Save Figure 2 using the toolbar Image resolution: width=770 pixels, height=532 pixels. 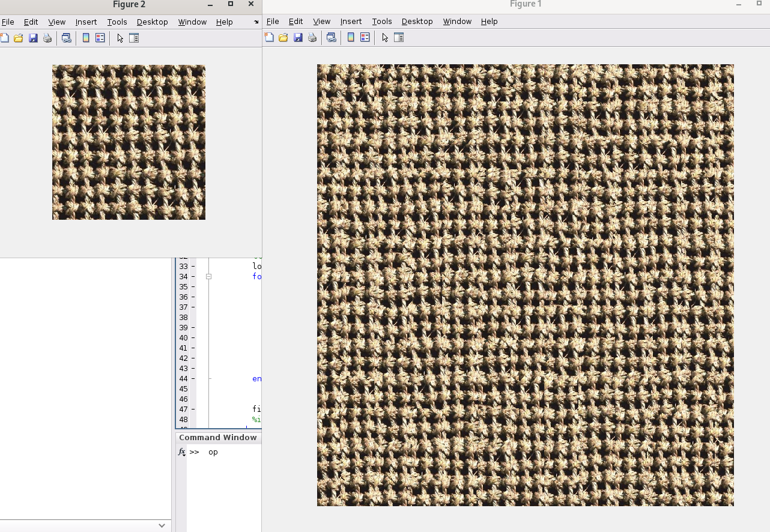tap(33, 37)
